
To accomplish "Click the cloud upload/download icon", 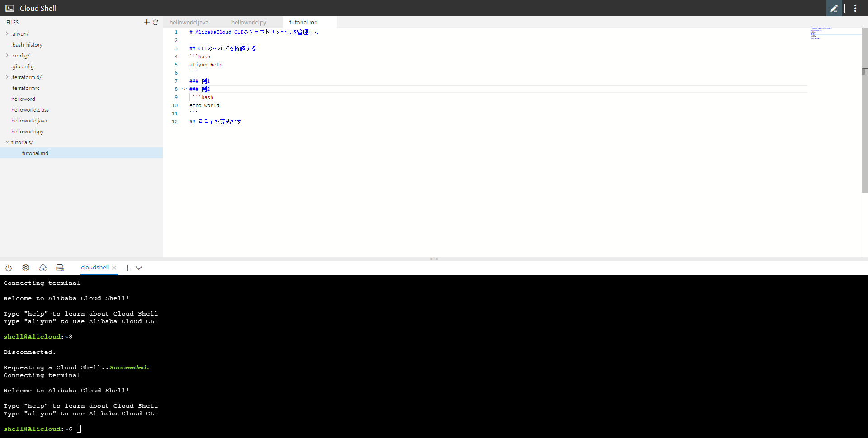I will [x=43, y=268].
